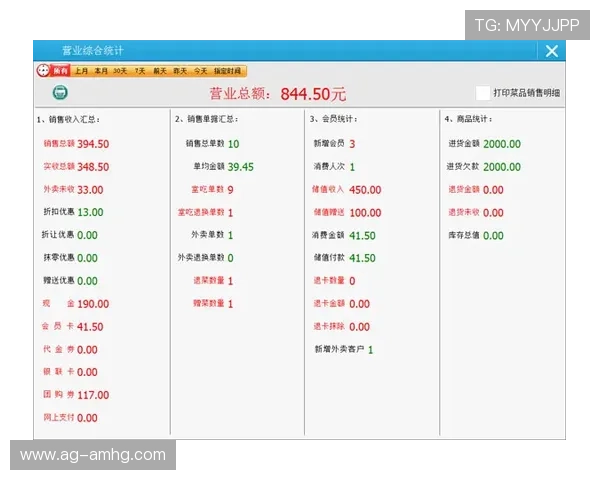Click the 赠菜数量 1 entry
The height and width of the screenshot is (480, 600).
tap(213, 304)
